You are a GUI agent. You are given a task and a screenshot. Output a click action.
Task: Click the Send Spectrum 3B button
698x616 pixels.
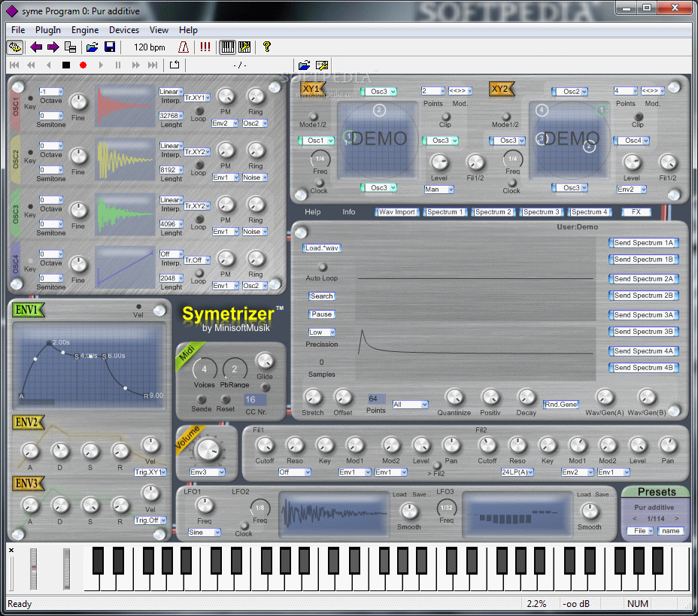click(x=644, y=332)
